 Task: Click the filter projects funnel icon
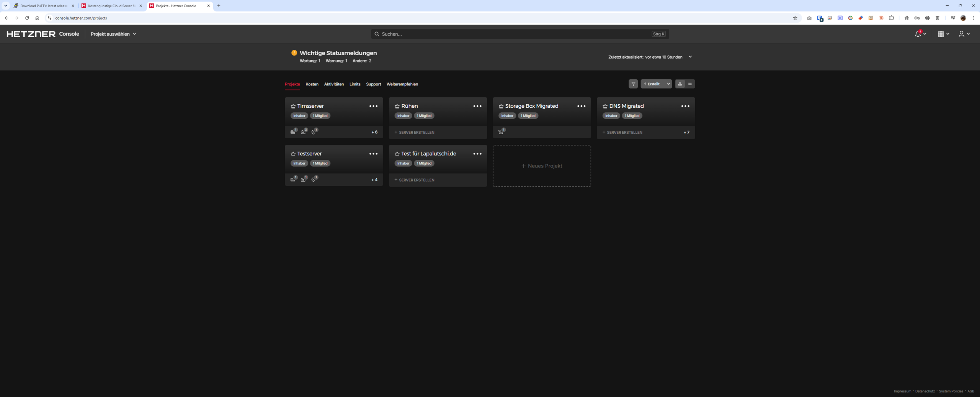click(x=633, y=84)
